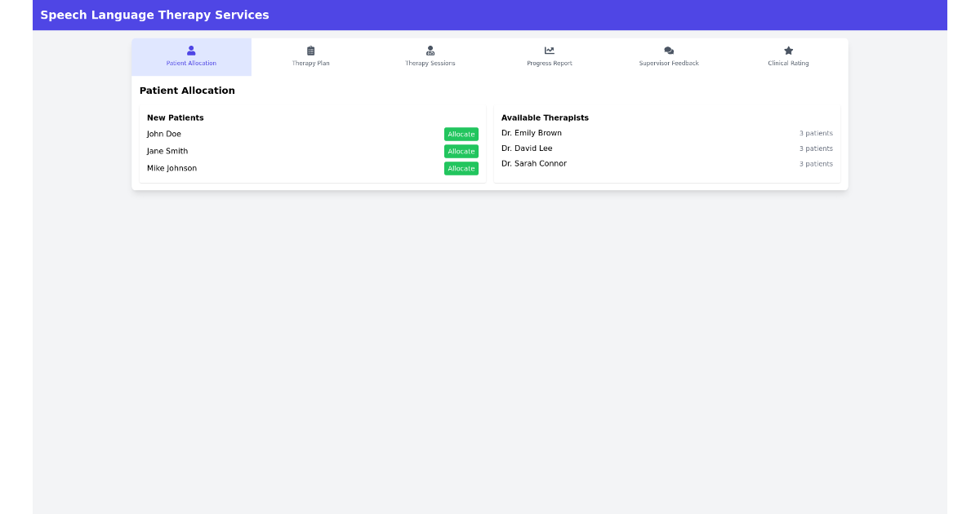The height and width of the screenshot is (514, 980).
Task: Click Dr. Sarah Connor's patient count
Action: [x=815, y=163]
